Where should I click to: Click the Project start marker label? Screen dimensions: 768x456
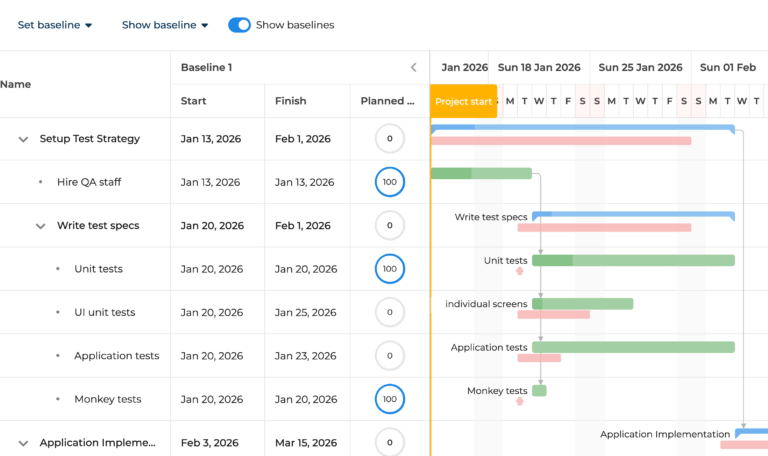coord(463,101)
